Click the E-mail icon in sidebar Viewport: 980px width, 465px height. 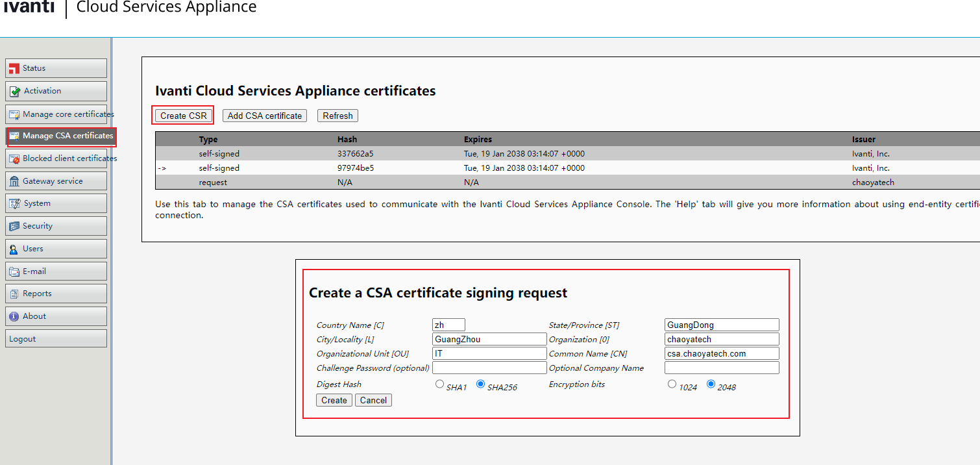click(x=14, y=271)
